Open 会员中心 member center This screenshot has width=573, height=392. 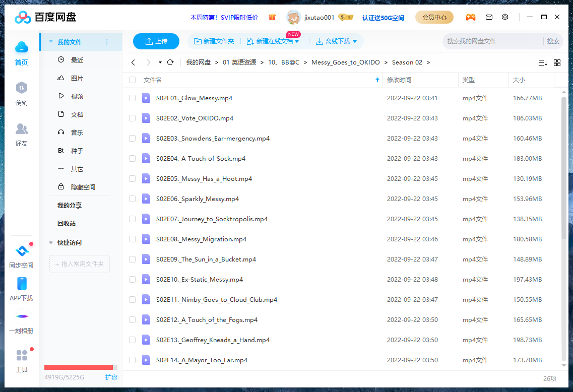[434, 17]
